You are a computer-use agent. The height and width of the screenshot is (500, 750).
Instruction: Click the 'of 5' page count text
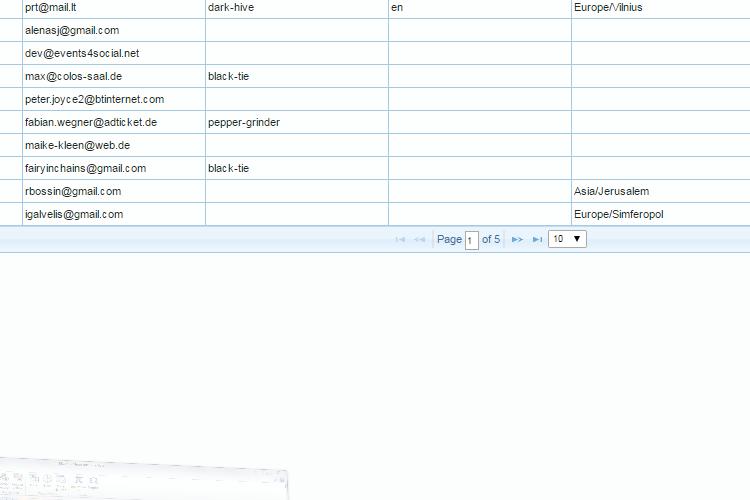(x=491, y=239)
